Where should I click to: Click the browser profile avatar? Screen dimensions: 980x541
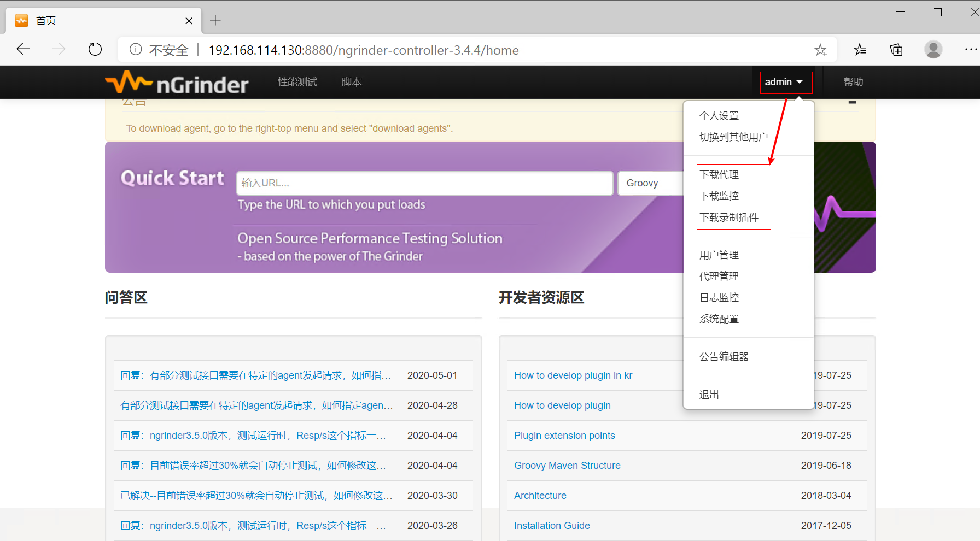pos(933,50)
